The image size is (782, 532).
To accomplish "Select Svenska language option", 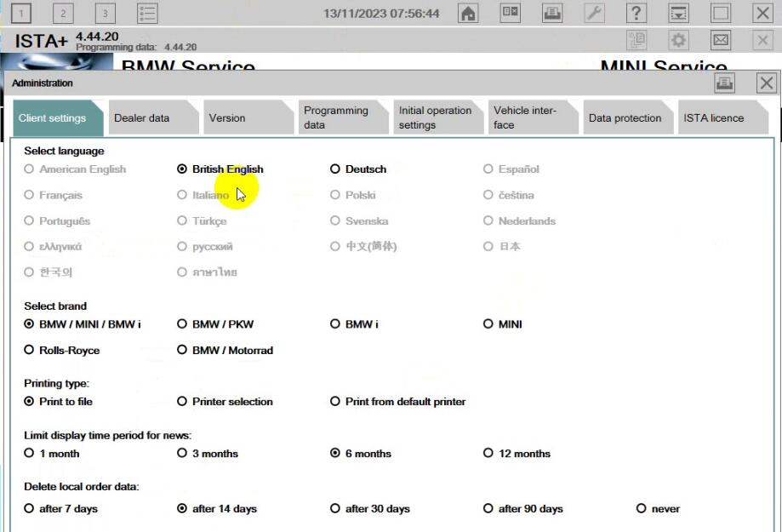I will (359, 221).
